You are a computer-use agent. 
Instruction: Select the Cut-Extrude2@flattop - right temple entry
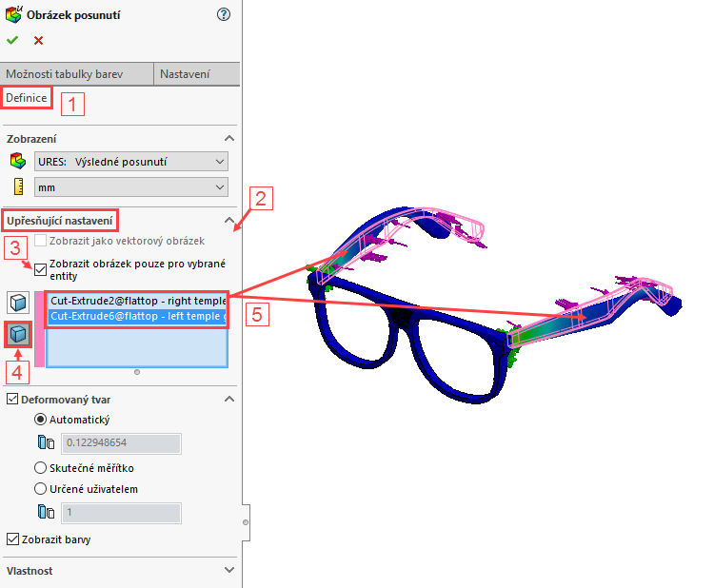[136, 301]
